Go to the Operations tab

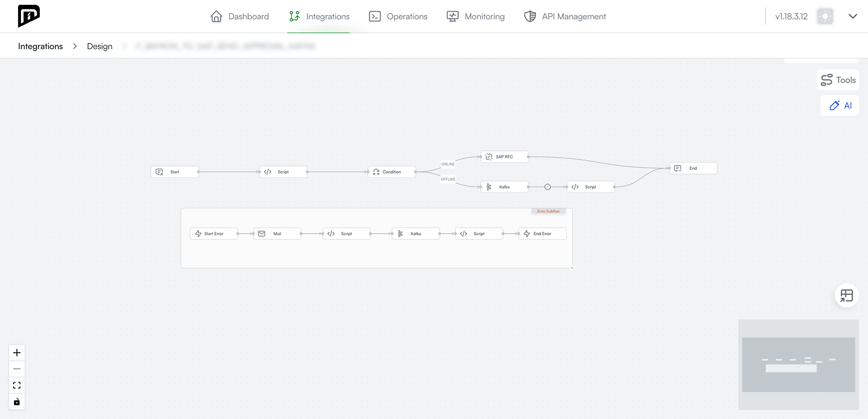(x=398, y=17)
